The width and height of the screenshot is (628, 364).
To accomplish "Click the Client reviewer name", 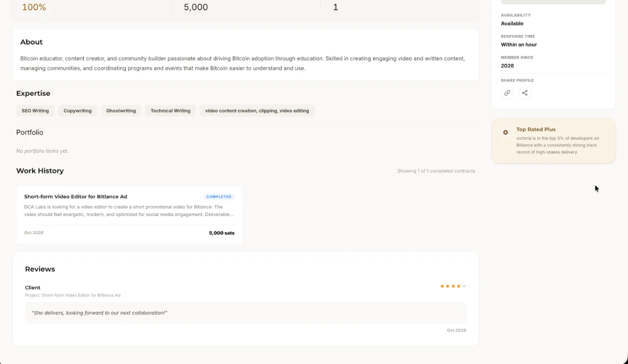I will 32,288.
